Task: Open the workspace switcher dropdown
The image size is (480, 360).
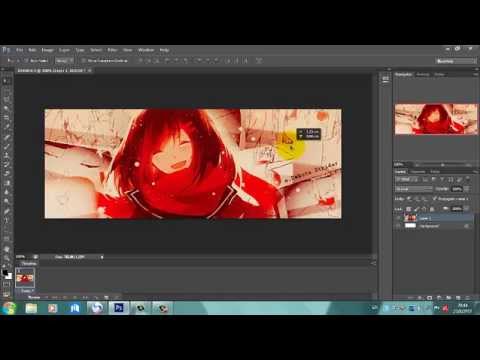Action: 456,61
